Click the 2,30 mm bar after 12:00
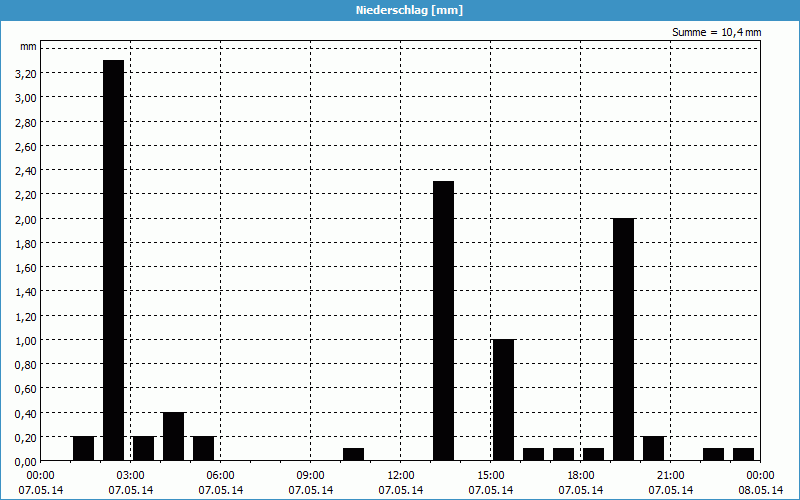800x500 pixels. click(x=443, y=320)
